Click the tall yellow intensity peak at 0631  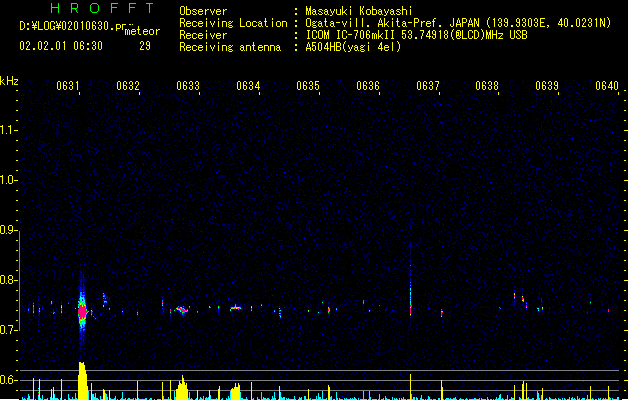pos(82,380)
